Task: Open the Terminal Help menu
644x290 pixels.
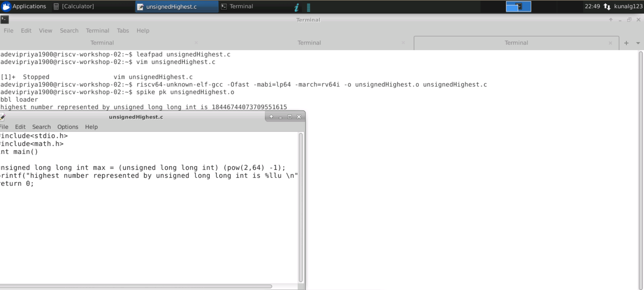Action: (x=143, y=30)
